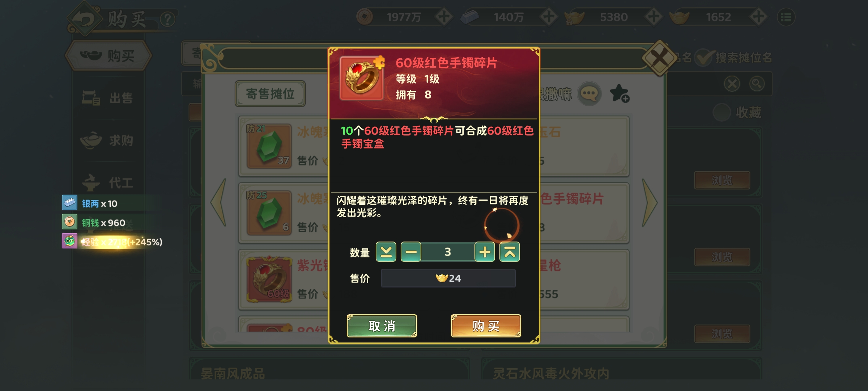Increase quantity with the plus button
The width and height of the screenshot is (868, 391).
point(485,252)
